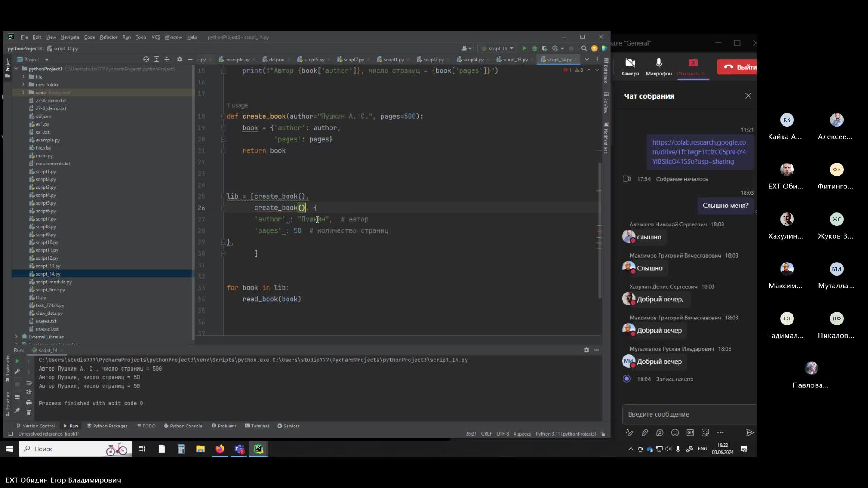Toggle soft-wrap in Run console
The width and height of the screenshot is (868, 488).
click(x=29, y=382)
